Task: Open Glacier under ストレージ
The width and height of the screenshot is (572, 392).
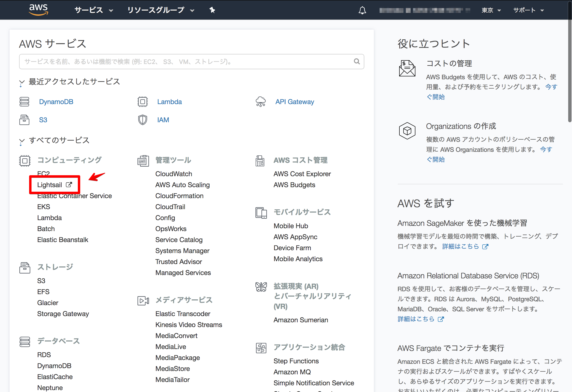Action: [x=48, y=303]
